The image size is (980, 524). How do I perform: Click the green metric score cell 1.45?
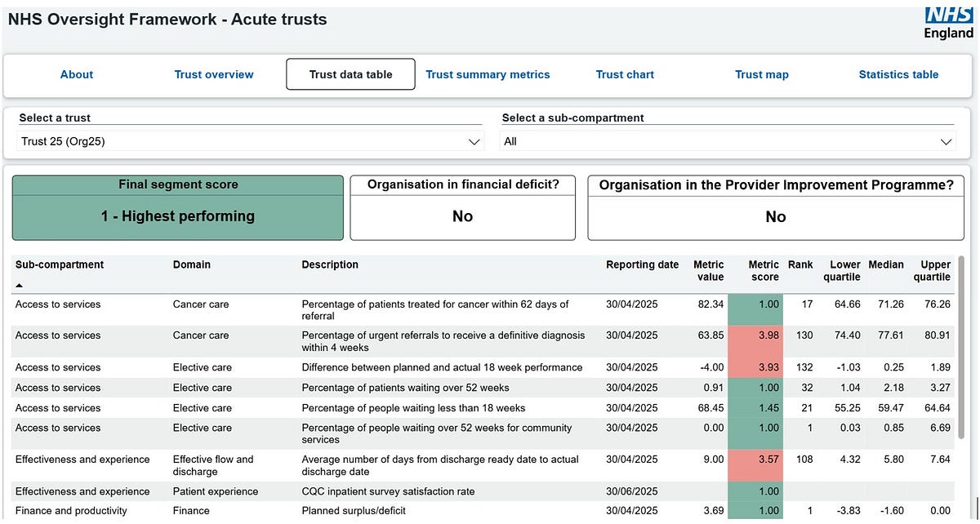click(x=755, y=408)
